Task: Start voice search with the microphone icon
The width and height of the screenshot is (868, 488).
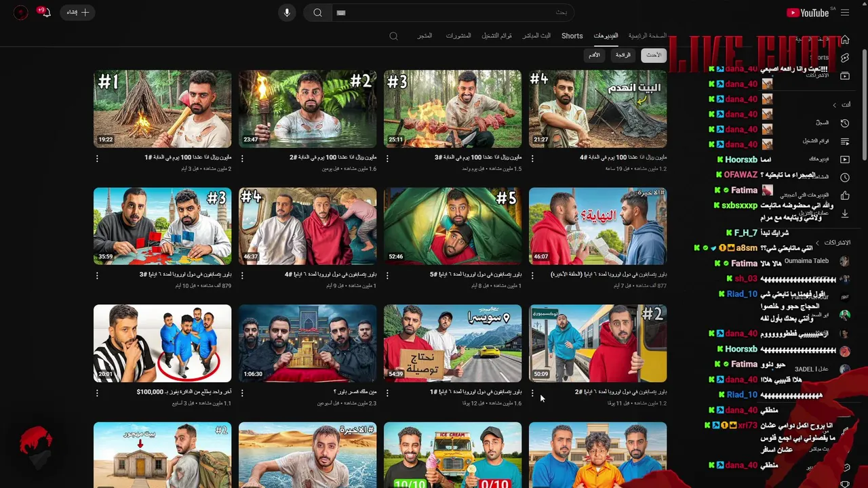Action: click(x=287, y=13)
